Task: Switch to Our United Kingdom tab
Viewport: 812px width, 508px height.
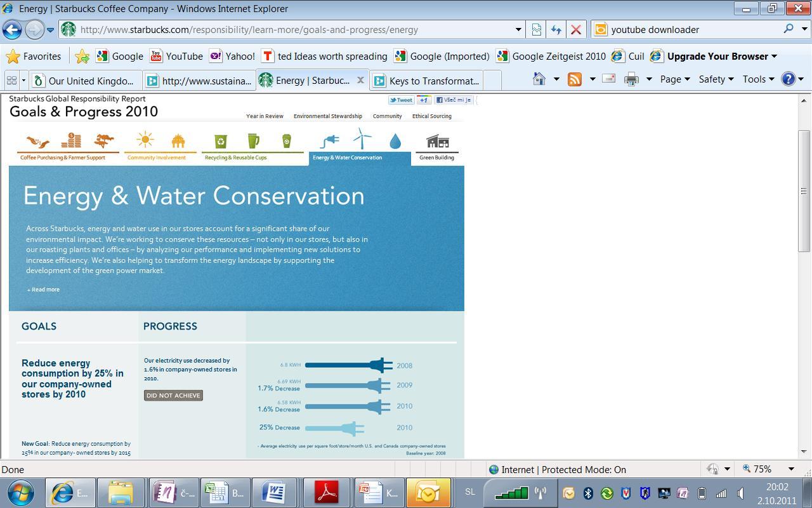Action: [84, 81]
